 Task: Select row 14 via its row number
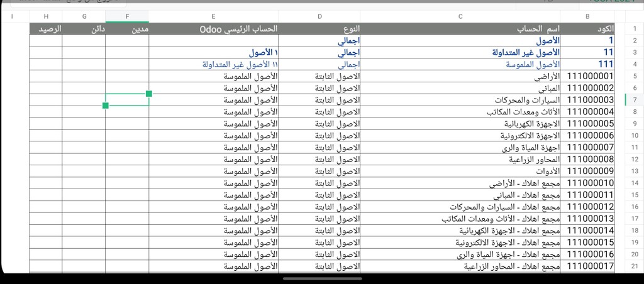[635, 183]
